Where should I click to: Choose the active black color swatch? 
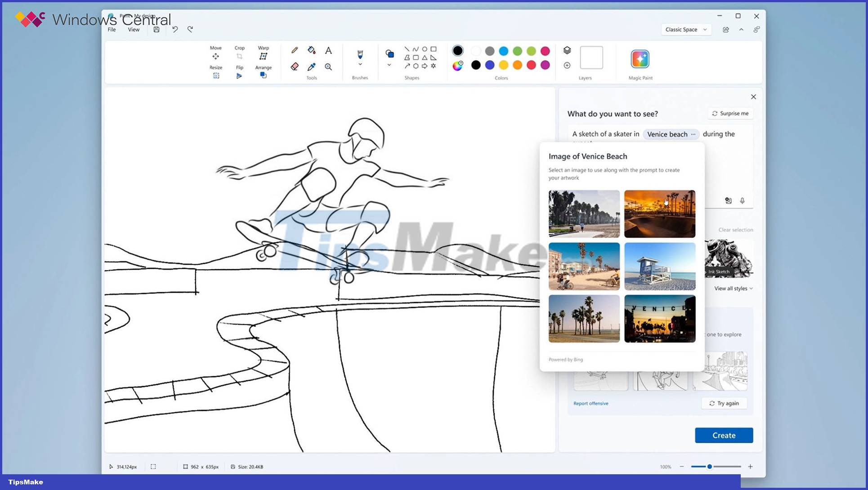coord(458,50)
